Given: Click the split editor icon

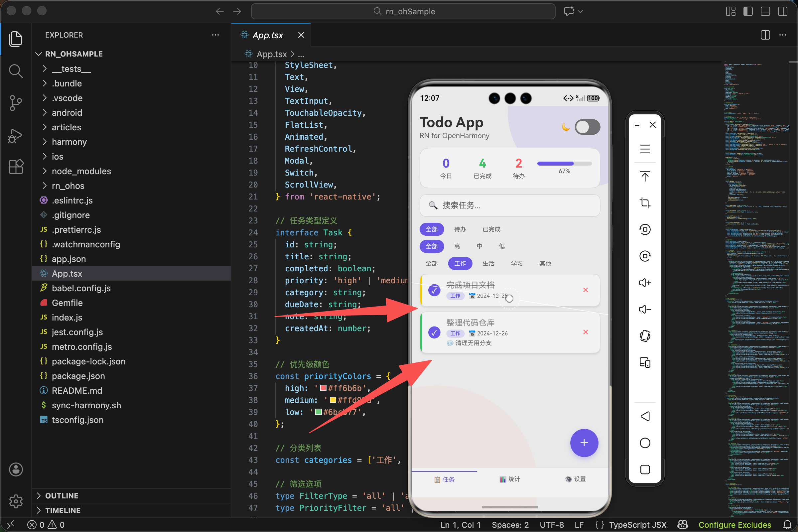Looking at the screenshot, I should [x=765, y=35].
